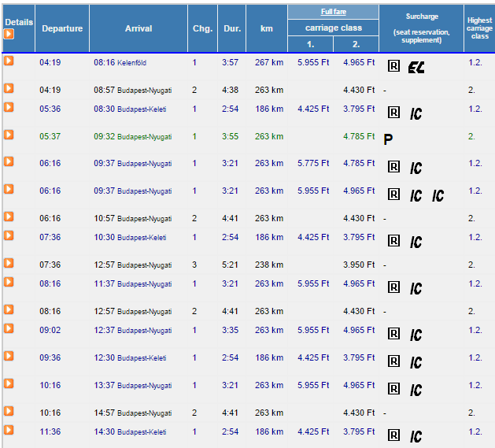Click the IC icon in the 11:36 departure row
This screenshot has height=448, width=495.
point(416,436)
